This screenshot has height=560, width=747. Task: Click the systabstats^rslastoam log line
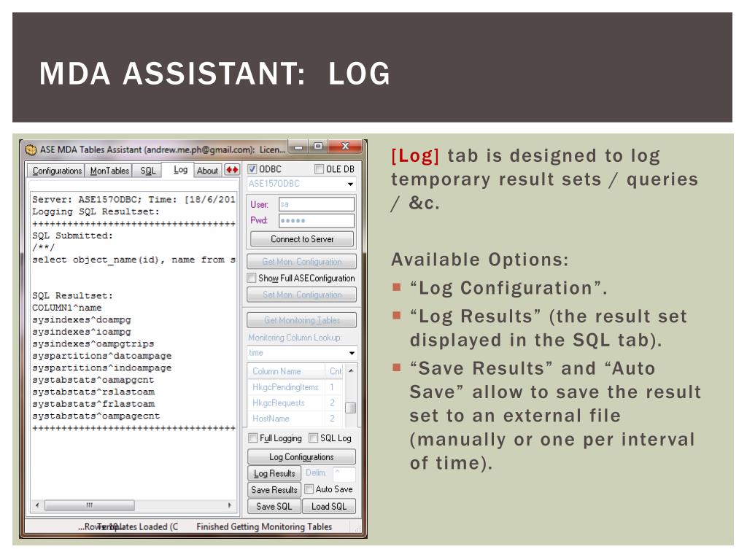click(x=93, y=392)
